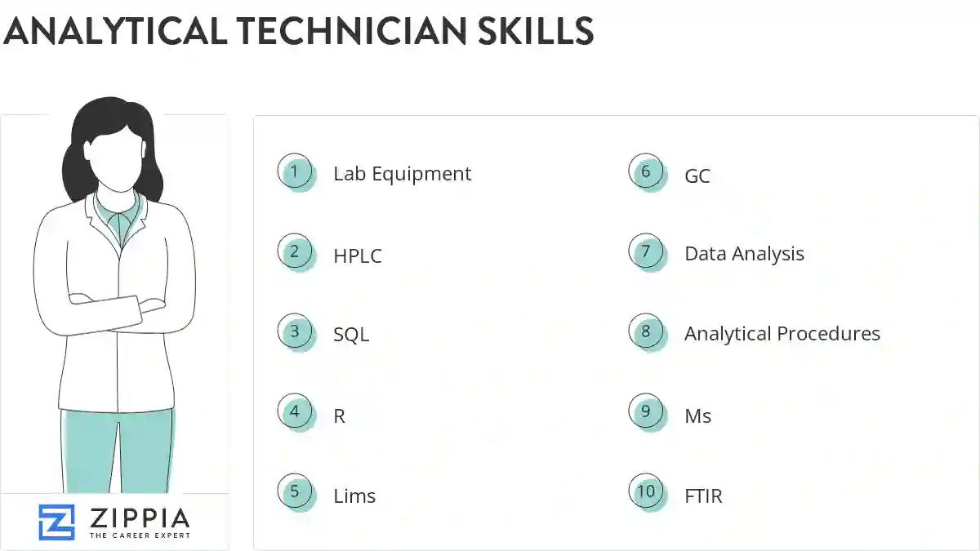The image size is (980, 551).
Task: Click the number 1 circle badge
Action: [295, 172]
